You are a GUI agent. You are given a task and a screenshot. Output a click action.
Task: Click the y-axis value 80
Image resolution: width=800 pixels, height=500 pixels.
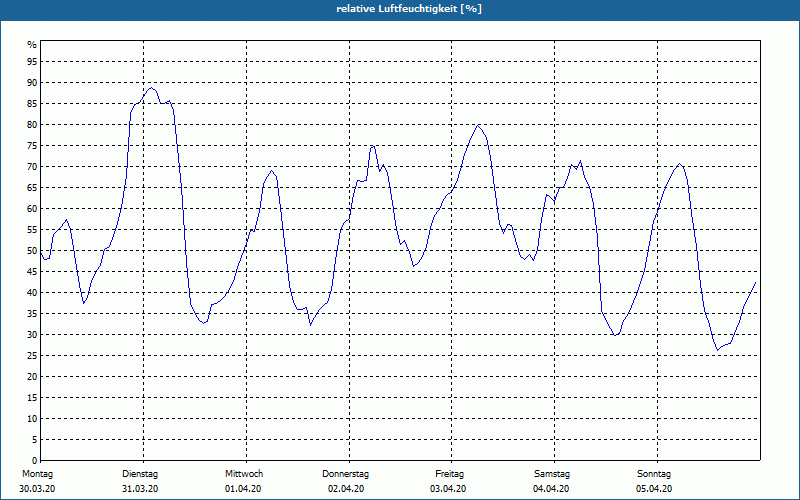tap(32, 124)
